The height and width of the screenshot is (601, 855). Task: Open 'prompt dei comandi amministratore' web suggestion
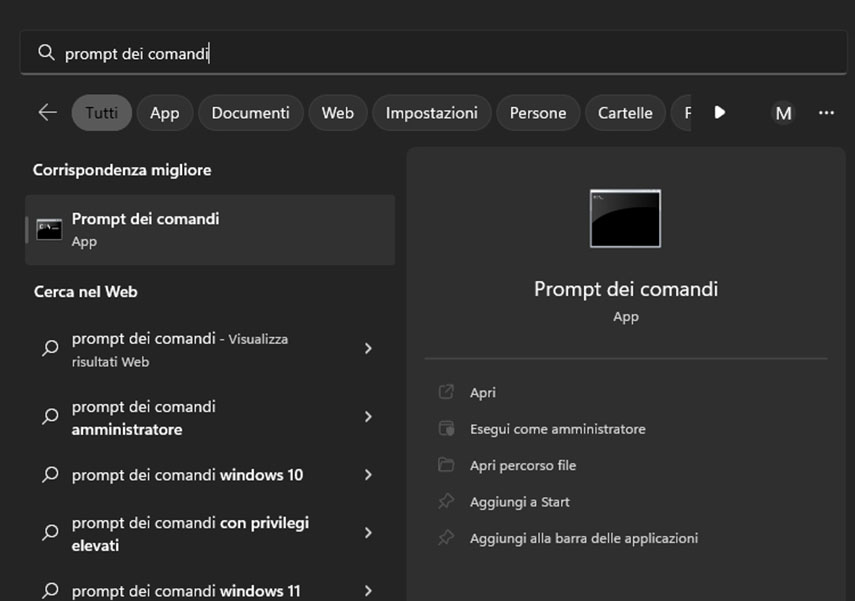point(210,418)
